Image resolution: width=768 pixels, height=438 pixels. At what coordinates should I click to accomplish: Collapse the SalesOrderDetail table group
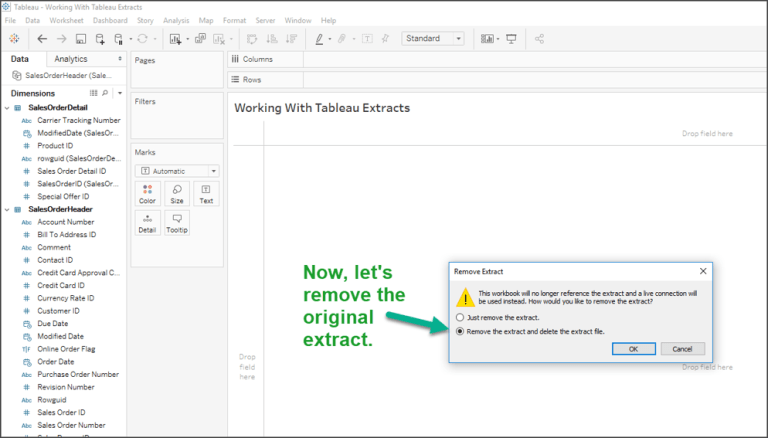point(8,107)
